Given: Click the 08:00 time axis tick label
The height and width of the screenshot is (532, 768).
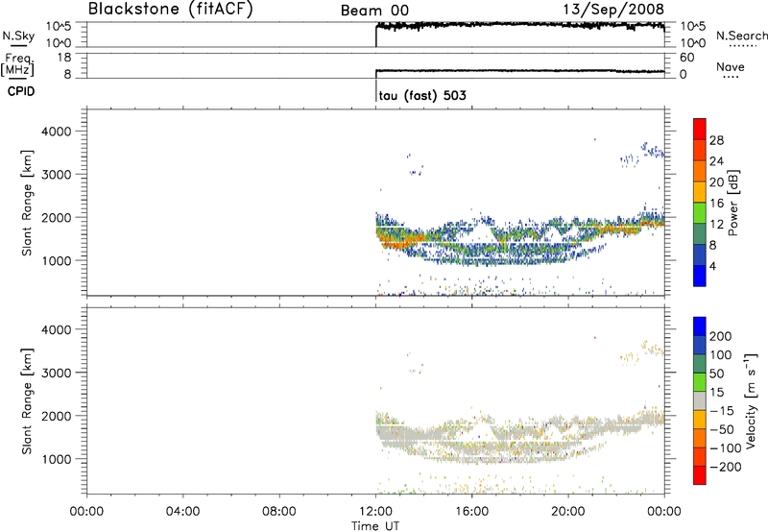Looking at the screenshot, I should (x=279, y=512).
